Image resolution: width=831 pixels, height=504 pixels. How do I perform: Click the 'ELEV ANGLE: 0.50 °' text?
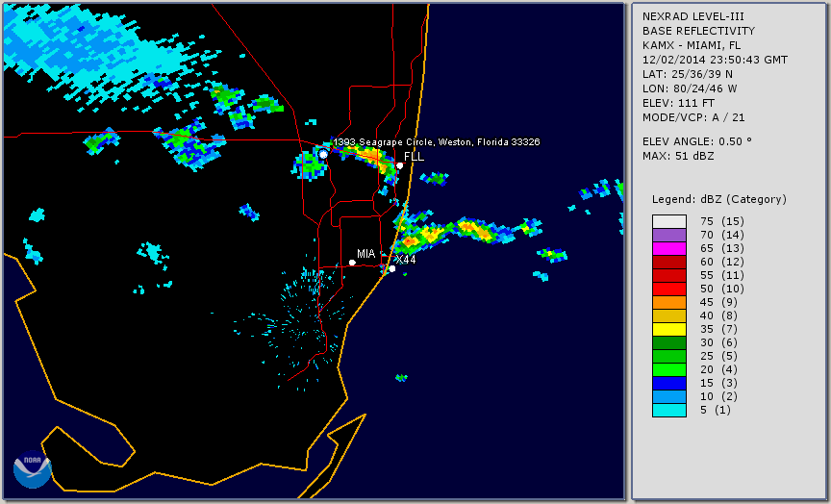tap(697, 141)
